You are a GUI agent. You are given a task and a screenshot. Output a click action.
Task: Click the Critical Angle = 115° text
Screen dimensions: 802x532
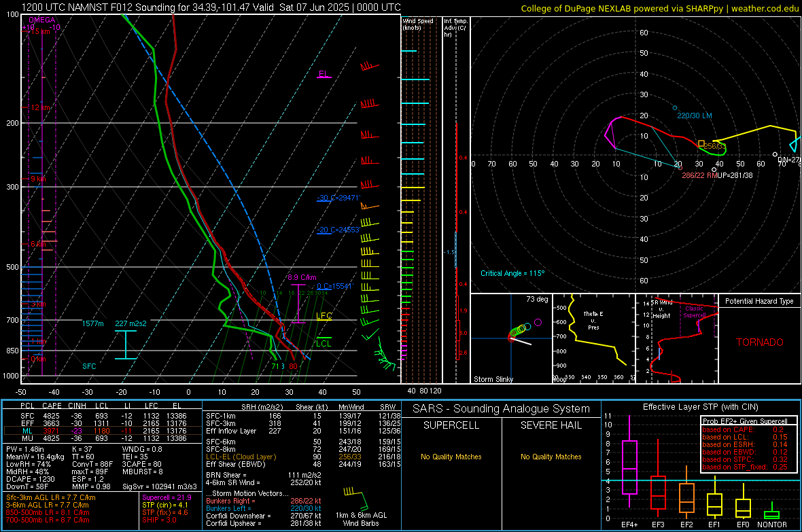(x=512, y=273)
